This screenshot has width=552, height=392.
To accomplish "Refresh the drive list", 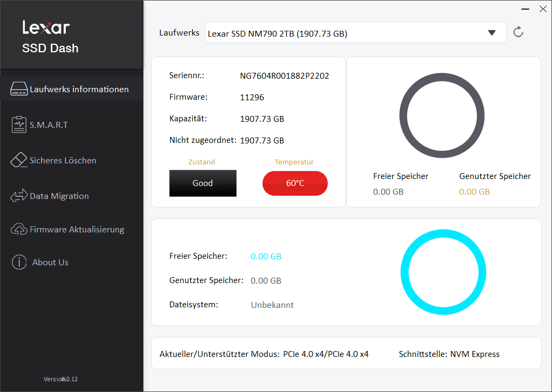I will click(x=518, y=32).
